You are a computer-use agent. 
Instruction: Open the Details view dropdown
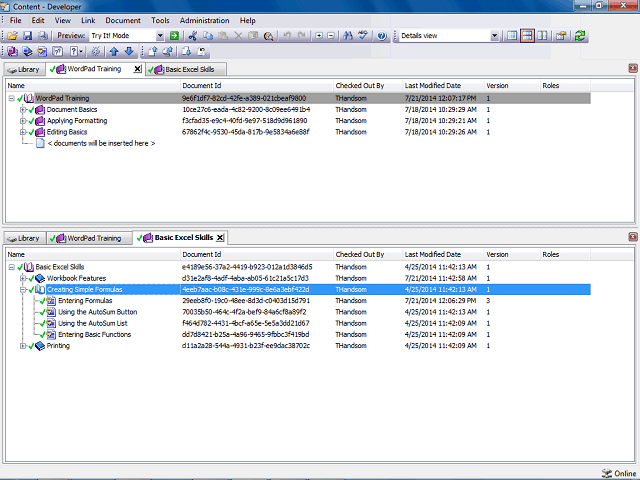click(x=494, y=36)
